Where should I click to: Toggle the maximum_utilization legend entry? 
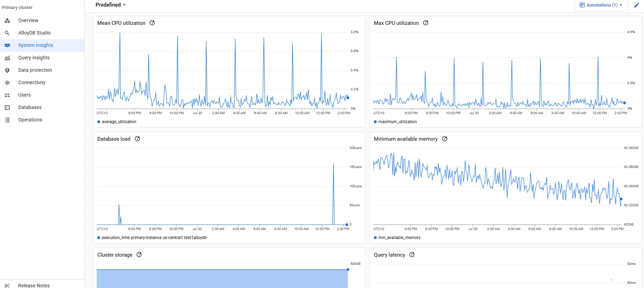pos(397,122)
